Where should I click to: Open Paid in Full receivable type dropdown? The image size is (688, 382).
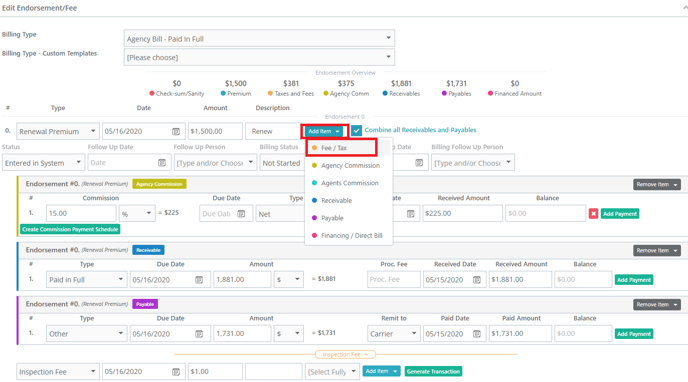86,280
